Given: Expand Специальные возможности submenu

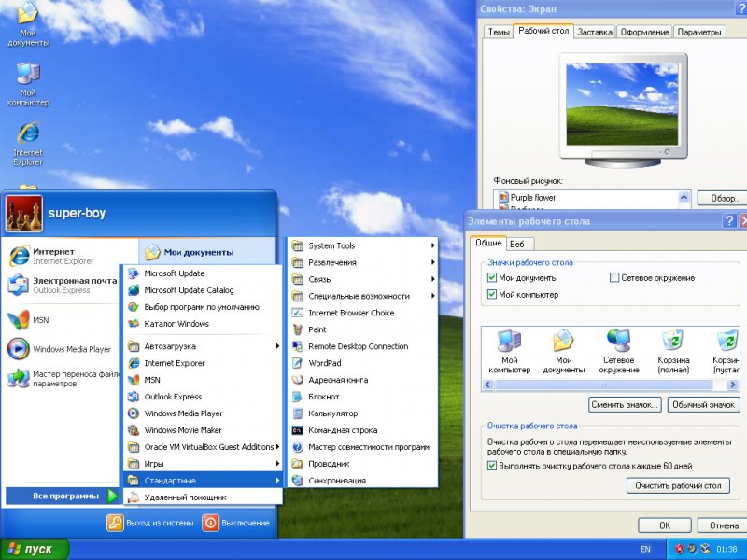Looking at the screenshot, I should point(362,296).
